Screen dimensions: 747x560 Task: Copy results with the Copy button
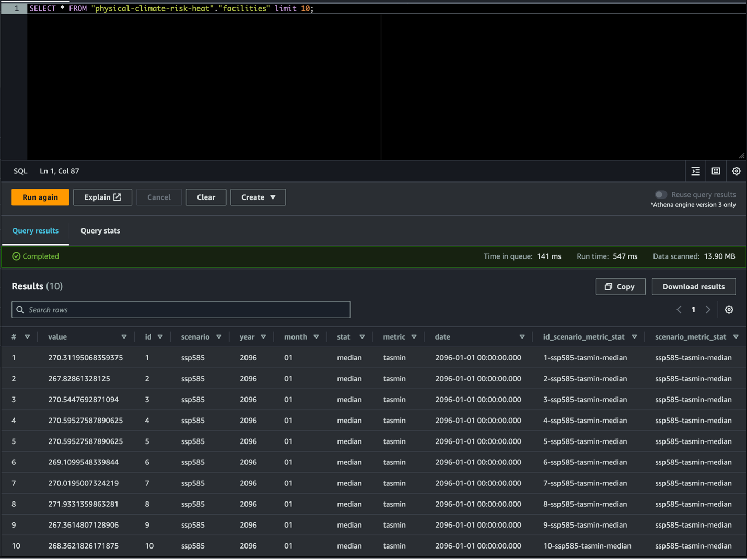click(620, 287)
